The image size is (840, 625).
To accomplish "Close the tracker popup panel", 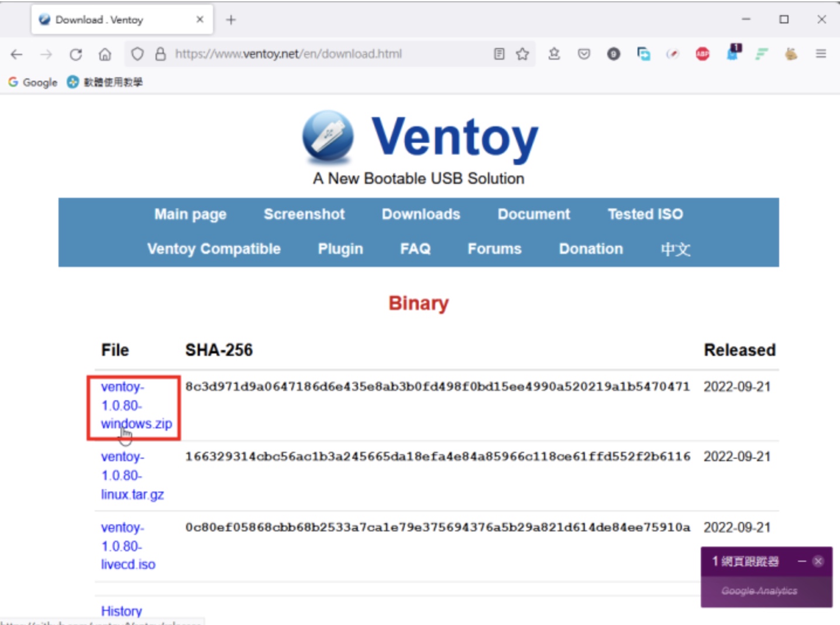I will 818,561.
